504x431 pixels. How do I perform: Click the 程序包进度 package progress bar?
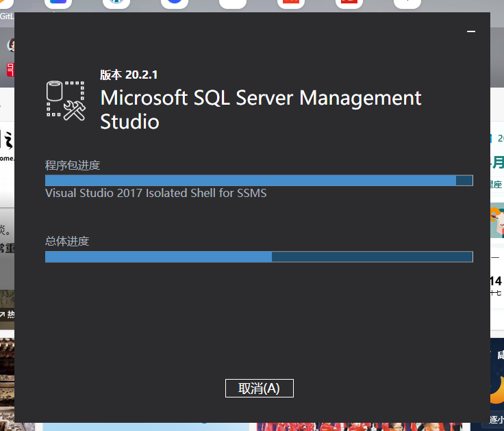coord(259,180)
